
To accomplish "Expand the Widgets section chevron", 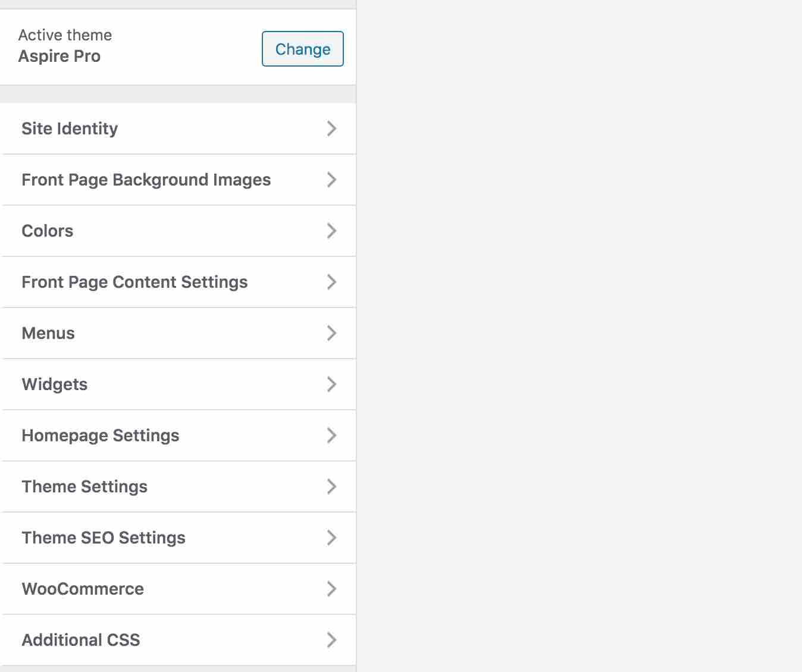I will pos(331,384).
